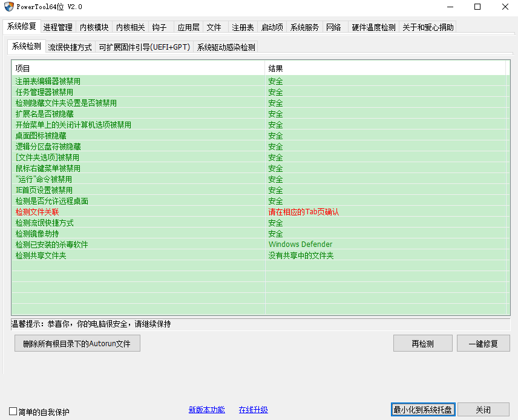Viewport: 518px width, 420px height.
Task: Select the 钩子 tab
Action: tap(160, 27)
